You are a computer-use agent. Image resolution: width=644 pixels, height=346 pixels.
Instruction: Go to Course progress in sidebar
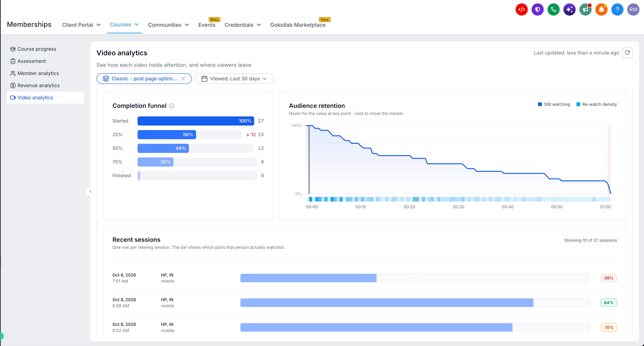click(46, 49)
